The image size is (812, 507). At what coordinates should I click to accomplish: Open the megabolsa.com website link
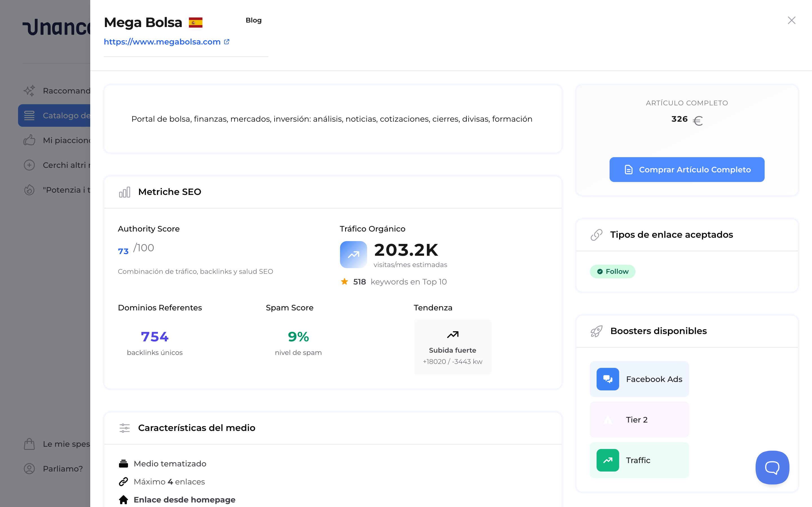(x=162, y=42)
